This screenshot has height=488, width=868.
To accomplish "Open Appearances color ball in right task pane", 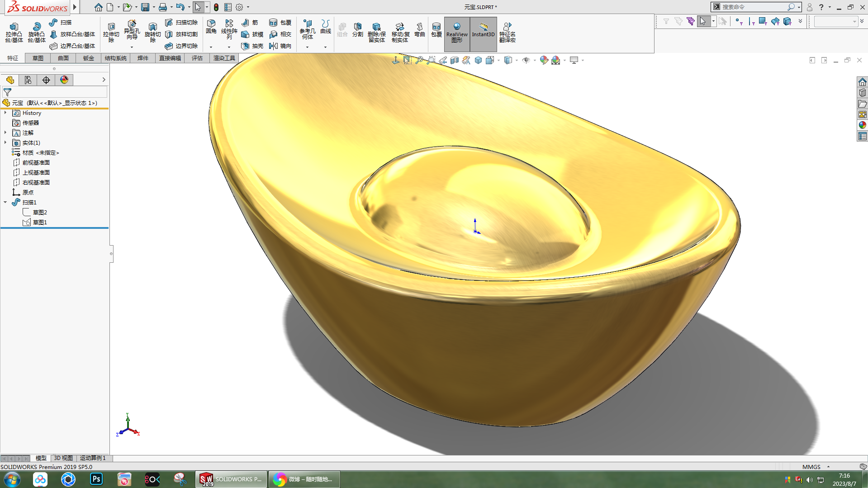I will (863, 125).
